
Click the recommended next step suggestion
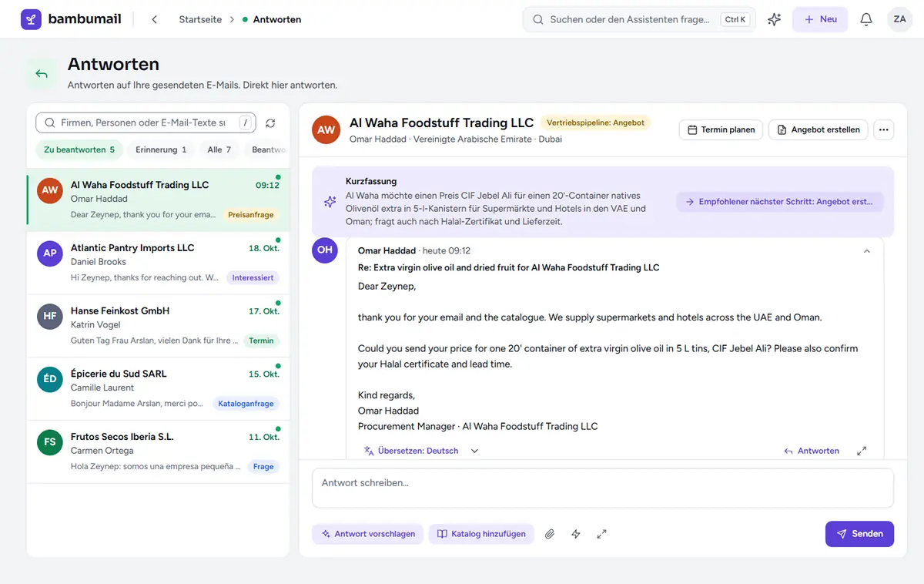click(x=779, y=202)
